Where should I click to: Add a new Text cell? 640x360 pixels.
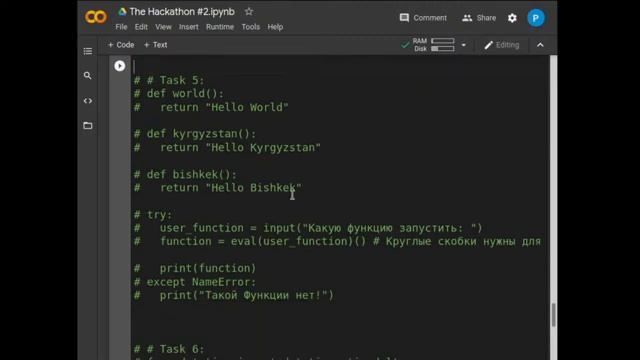[x=156, y=45]
